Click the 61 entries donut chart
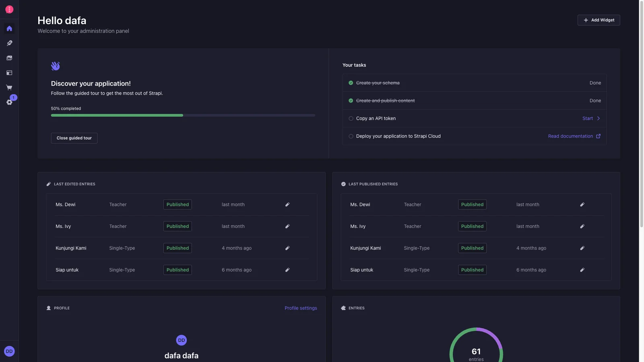This screenshot has width=644, height=362. pos(476,345)
